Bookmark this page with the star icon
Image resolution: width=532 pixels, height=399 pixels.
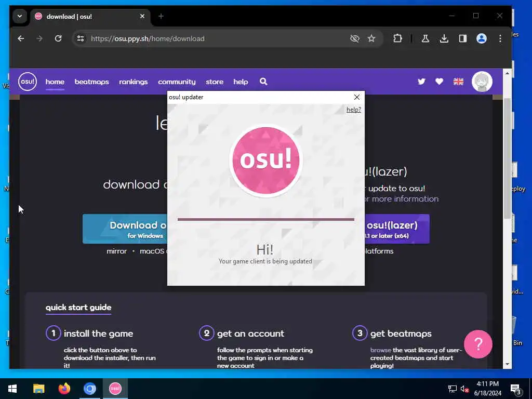pyautogui.click(x=372, y=38)
